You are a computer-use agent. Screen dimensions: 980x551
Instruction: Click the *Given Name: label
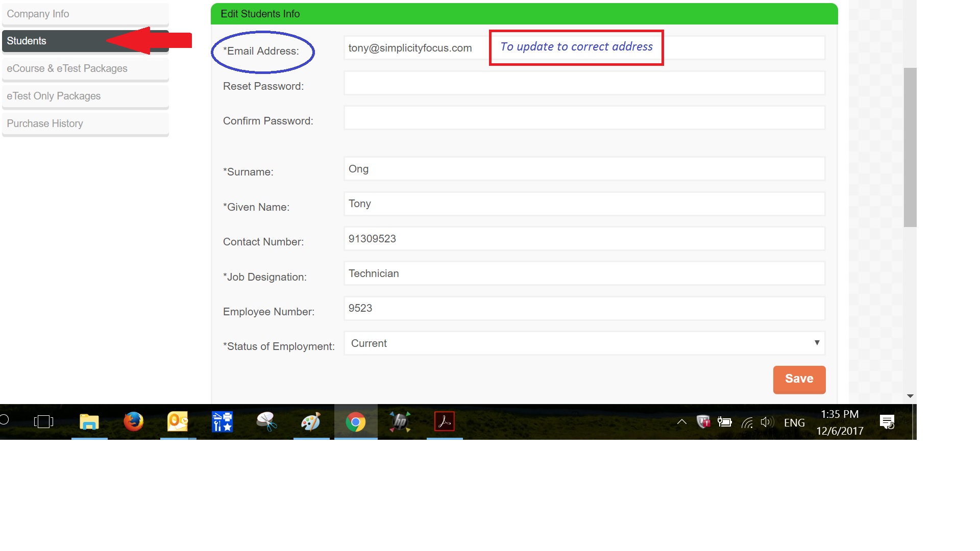tap(256, 208)
